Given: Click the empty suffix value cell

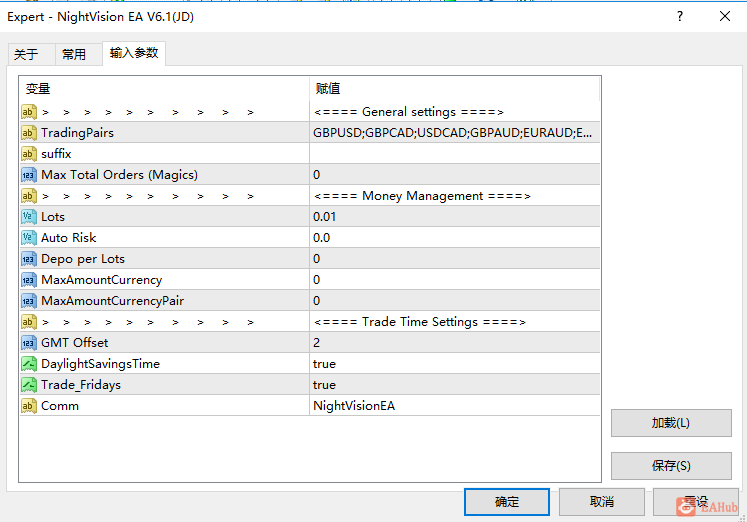Looking at the screenshot, I should coord(454,154).
